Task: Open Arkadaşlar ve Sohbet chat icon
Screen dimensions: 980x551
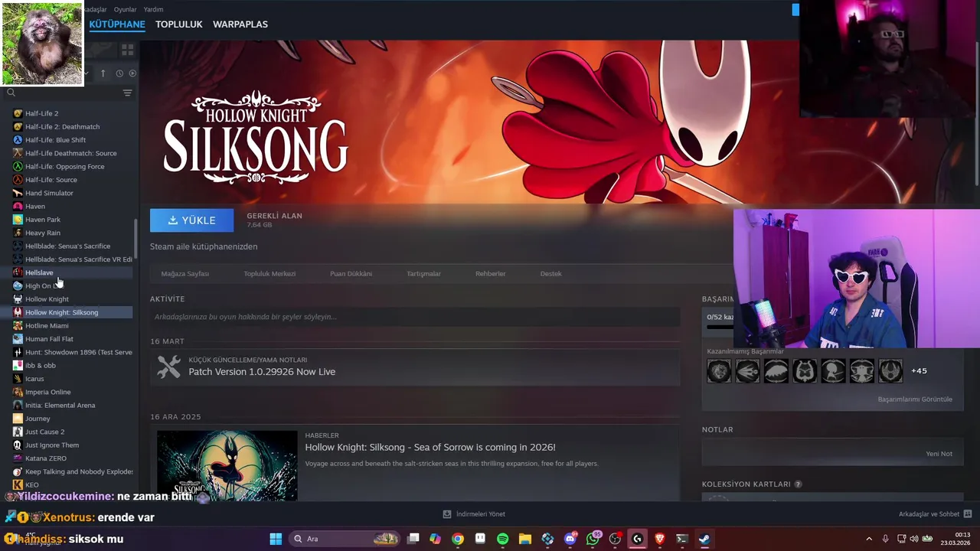Action: pos(968,514)
